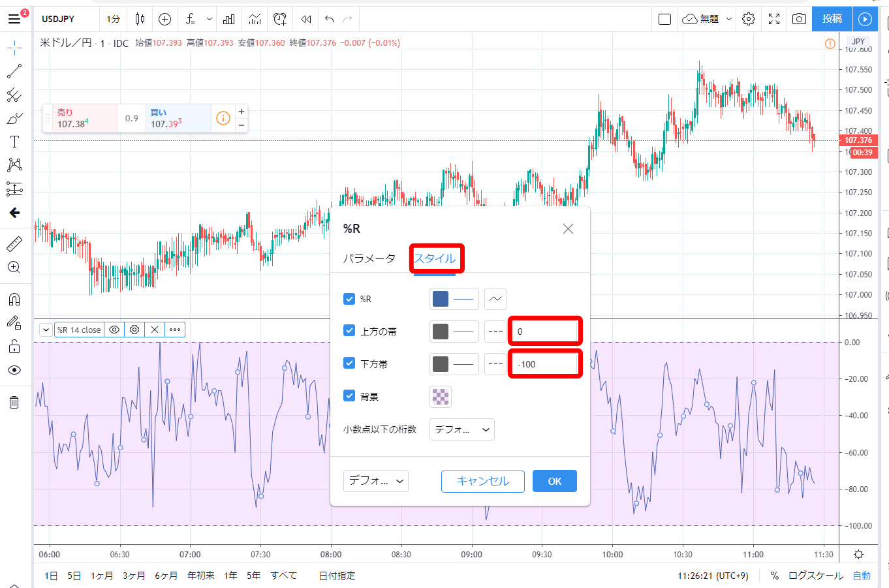
Task: Open the time axis settings gear
Action: pyautogui.click(x=858, y=555)
